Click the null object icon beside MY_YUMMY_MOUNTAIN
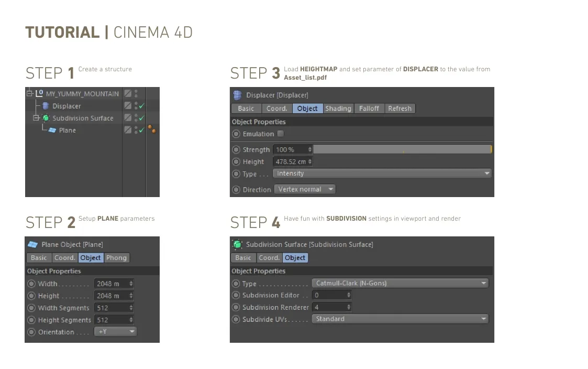The image size is (588, 369). pos(39,93)
